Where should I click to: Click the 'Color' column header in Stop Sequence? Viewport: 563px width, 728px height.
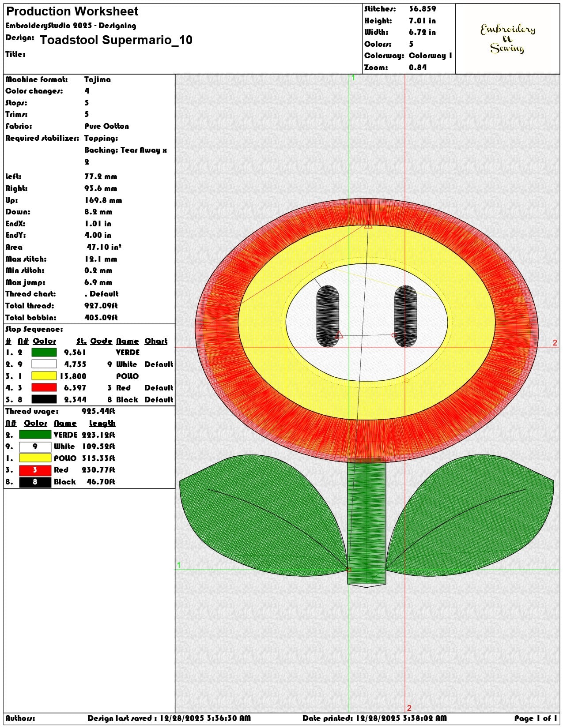tap(45, 341)
